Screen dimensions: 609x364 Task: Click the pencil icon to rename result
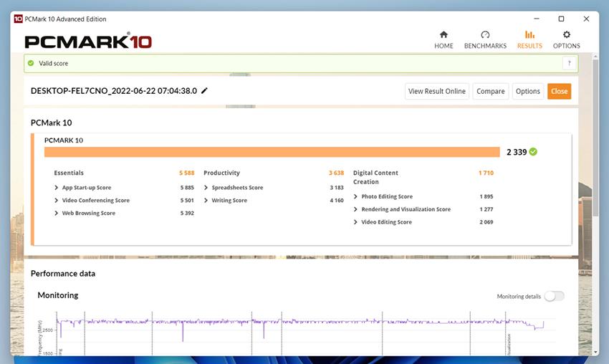204,91
